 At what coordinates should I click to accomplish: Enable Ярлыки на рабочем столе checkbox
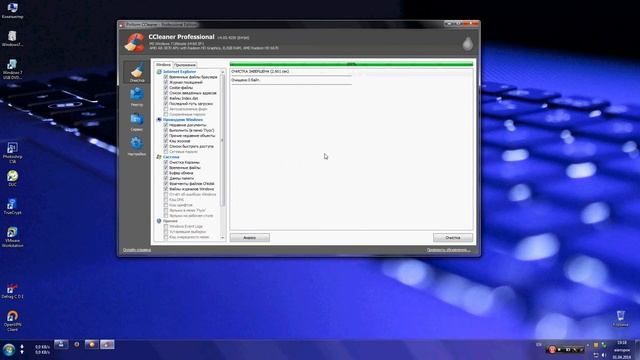coord(166,216)
